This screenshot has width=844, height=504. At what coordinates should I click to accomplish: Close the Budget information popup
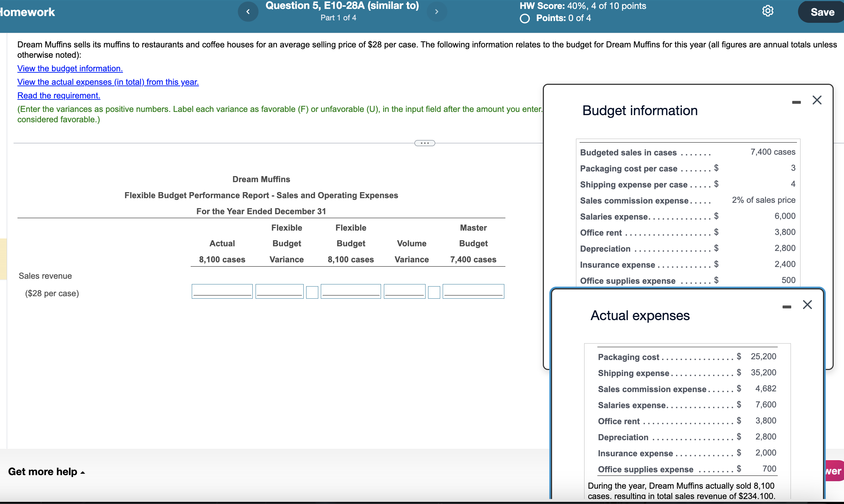pyautogui.click(x=817, y=100)
